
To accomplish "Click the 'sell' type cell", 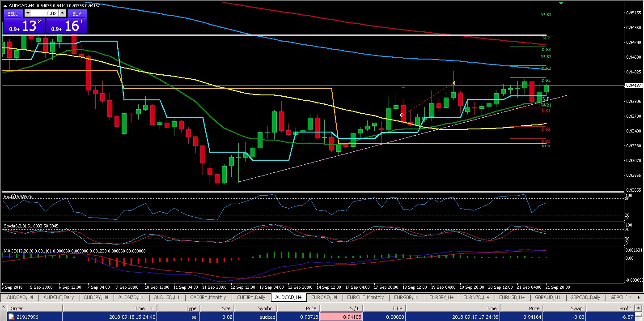I will (x=178, y=317).
